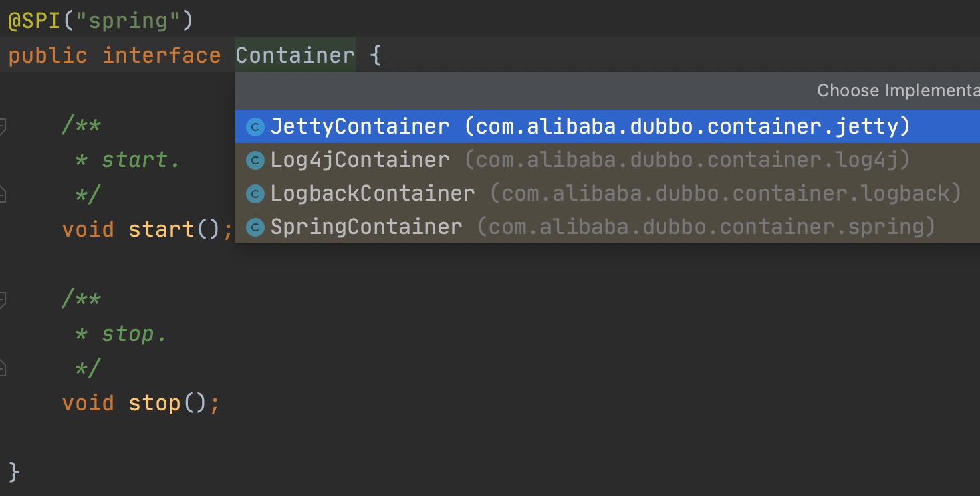
Task: Click the Log4jContainer class icon
Action: 255,160
